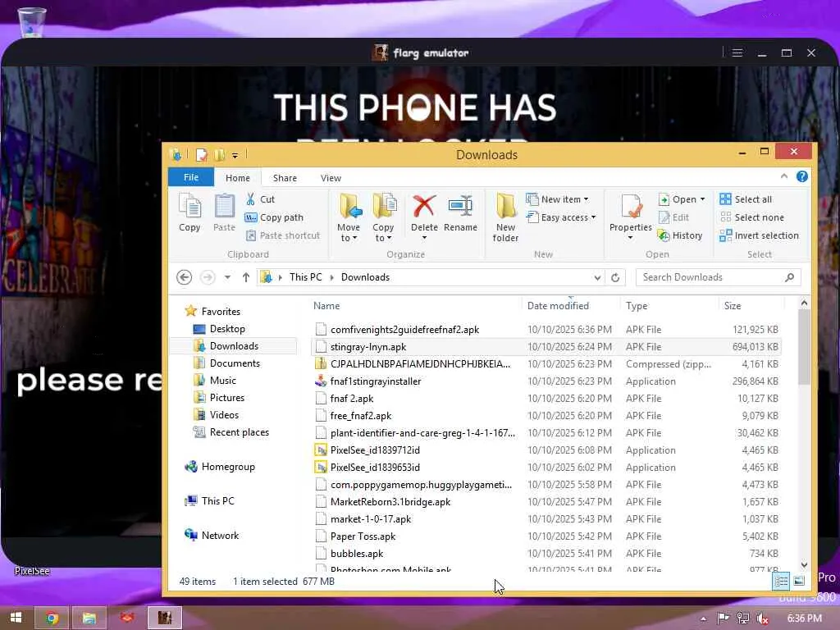Viewport: 840px width, 630px height.
Task: Click the Search Downloads input field
Action: click(718, 277)
